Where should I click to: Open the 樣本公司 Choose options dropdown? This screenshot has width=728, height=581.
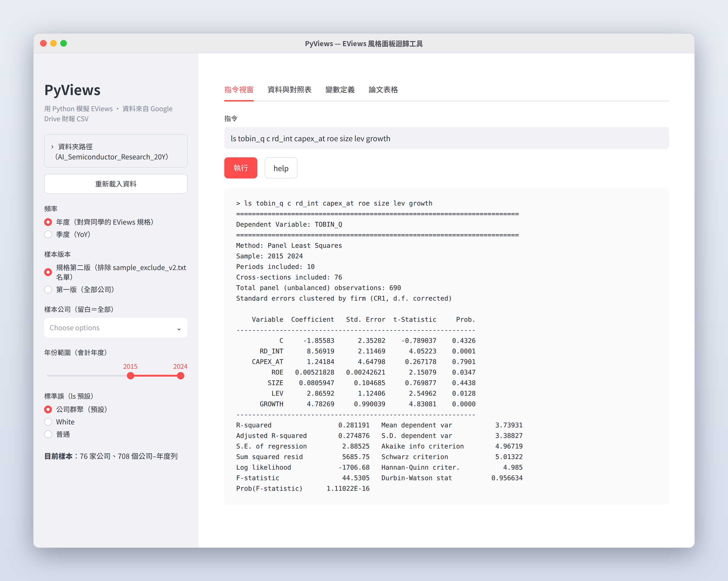[116, 328]
